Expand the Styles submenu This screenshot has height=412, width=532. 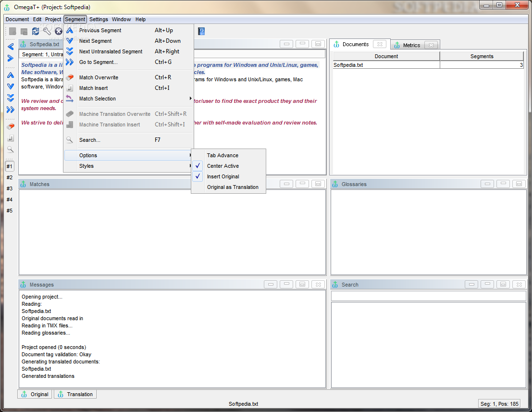coord(129,166)
